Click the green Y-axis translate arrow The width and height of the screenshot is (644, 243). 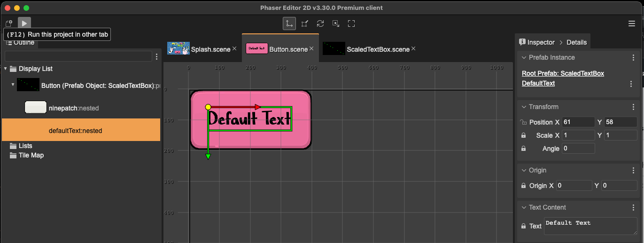208,156
